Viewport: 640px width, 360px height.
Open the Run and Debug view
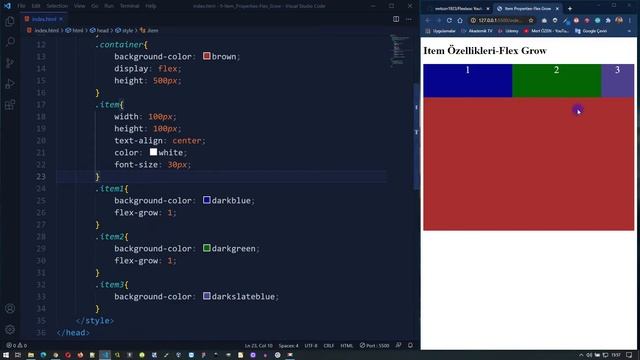[x=10, y=84]
